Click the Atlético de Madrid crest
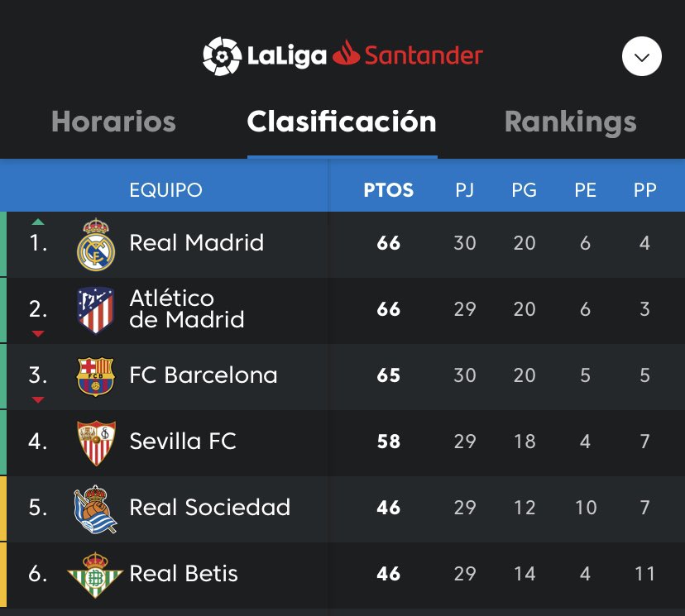The image size is (685, 616). (96, 310)
